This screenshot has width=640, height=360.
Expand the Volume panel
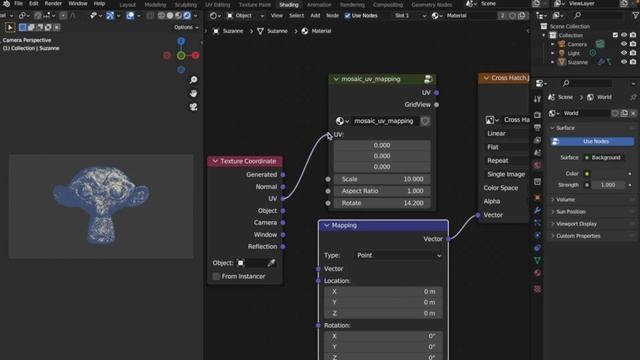(x=565, y=200)
